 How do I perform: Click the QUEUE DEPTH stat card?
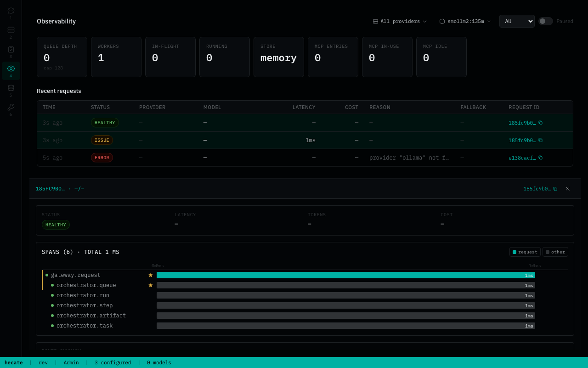(x=62, y=57)
